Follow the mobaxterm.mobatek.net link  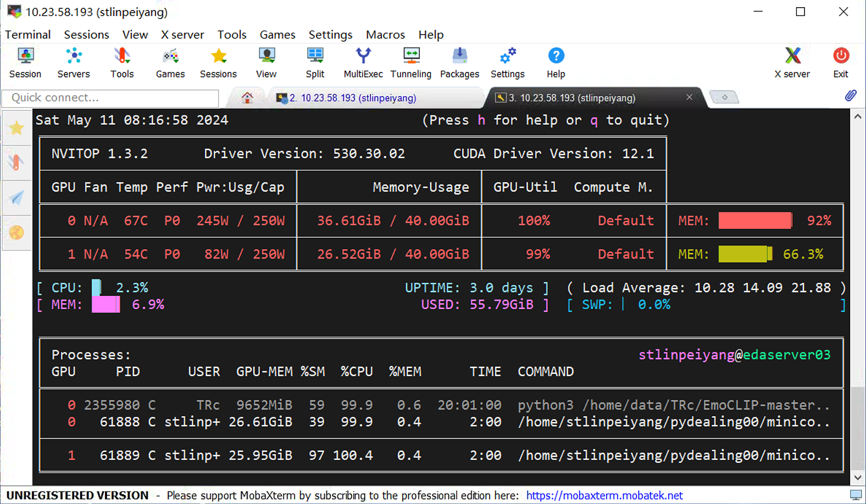point(604,495)
